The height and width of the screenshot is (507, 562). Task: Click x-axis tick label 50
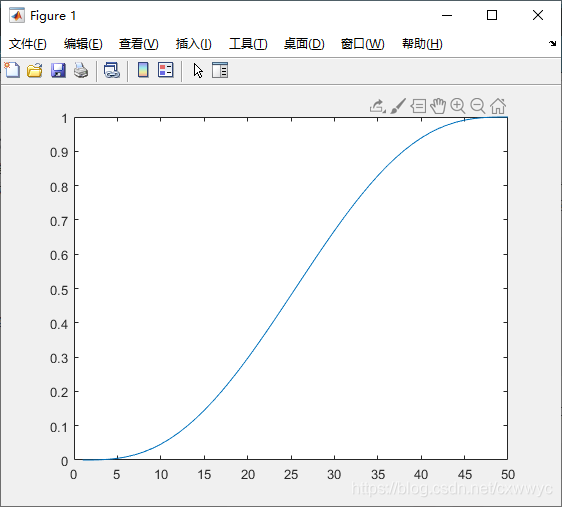point(508,475)
